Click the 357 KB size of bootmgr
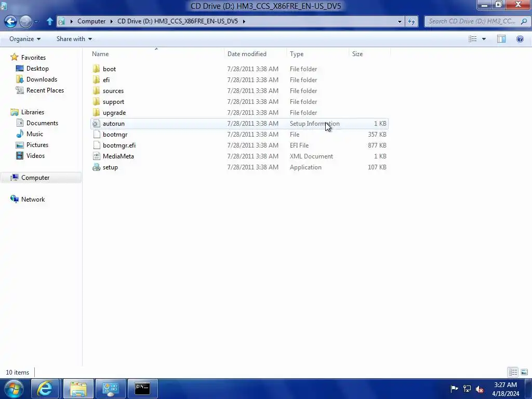The width and height of the screenshot is (532, 399). (377, 135)
